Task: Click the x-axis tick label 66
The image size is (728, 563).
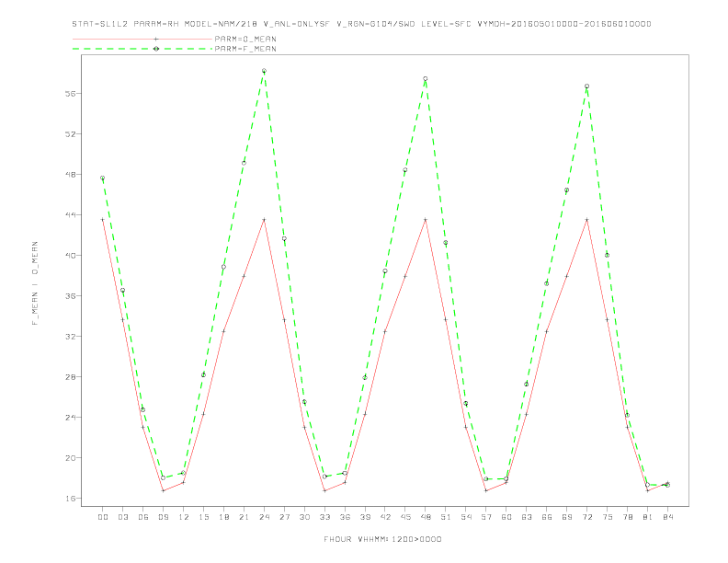Action: click(547, 517)
